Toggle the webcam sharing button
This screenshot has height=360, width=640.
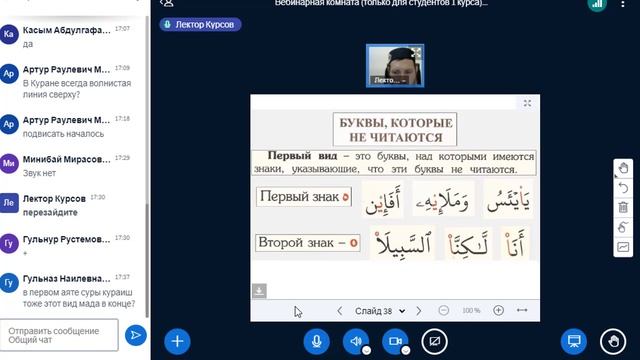[395, 341]
